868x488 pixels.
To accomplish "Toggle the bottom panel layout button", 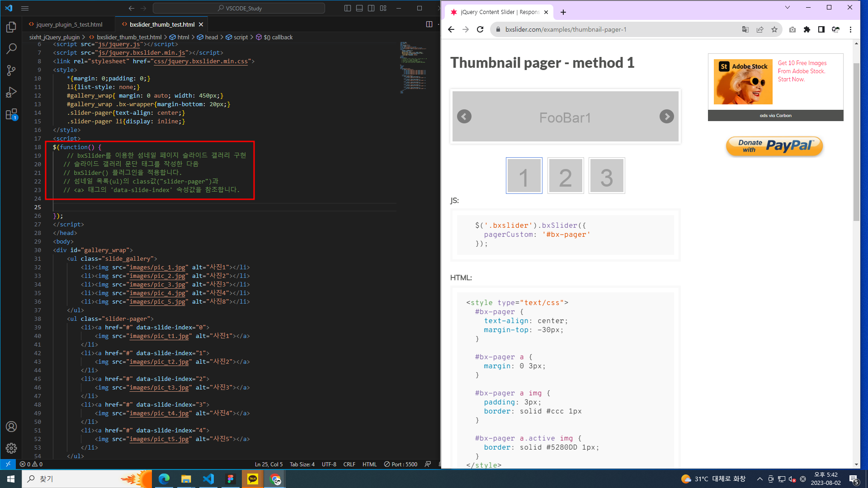I will click(359, 8).
